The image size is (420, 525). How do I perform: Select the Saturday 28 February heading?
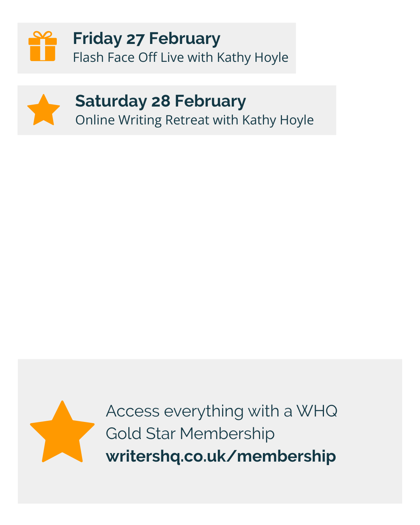click(x=160, y=101)
